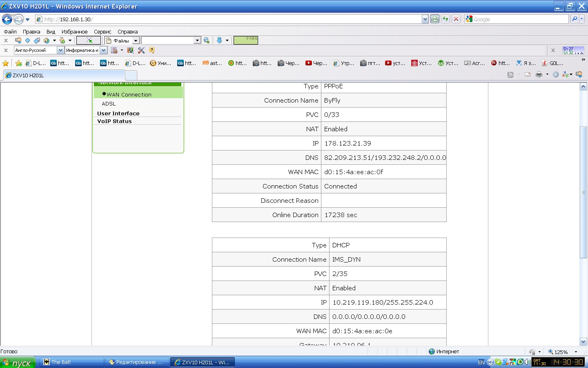The height and width of the screenshot is (368, 588).
Task: Click the translator tools wrench icon
Action: tap(141, 50)
